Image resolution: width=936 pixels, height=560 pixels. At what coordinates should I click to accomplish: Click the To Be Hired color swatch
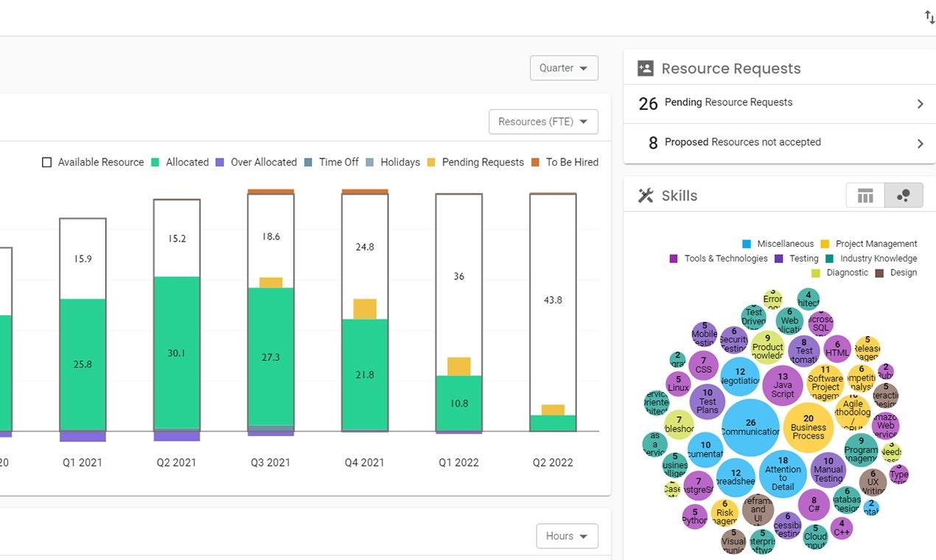click(x=536, y=162)
